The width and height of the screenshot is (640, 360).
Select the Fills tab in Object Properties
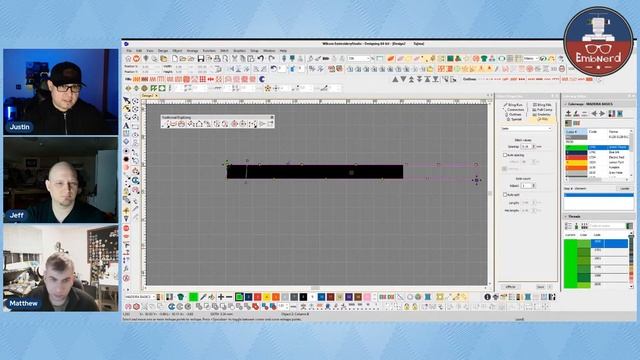click(x=543, y=119)
